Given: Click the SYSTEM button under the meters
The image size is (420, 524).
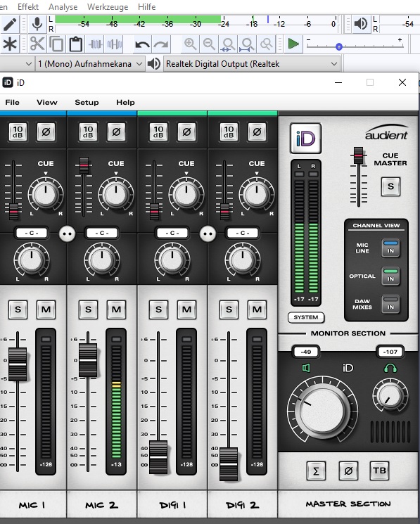Looking at the screenshot, I should click(x=306, y=317).
